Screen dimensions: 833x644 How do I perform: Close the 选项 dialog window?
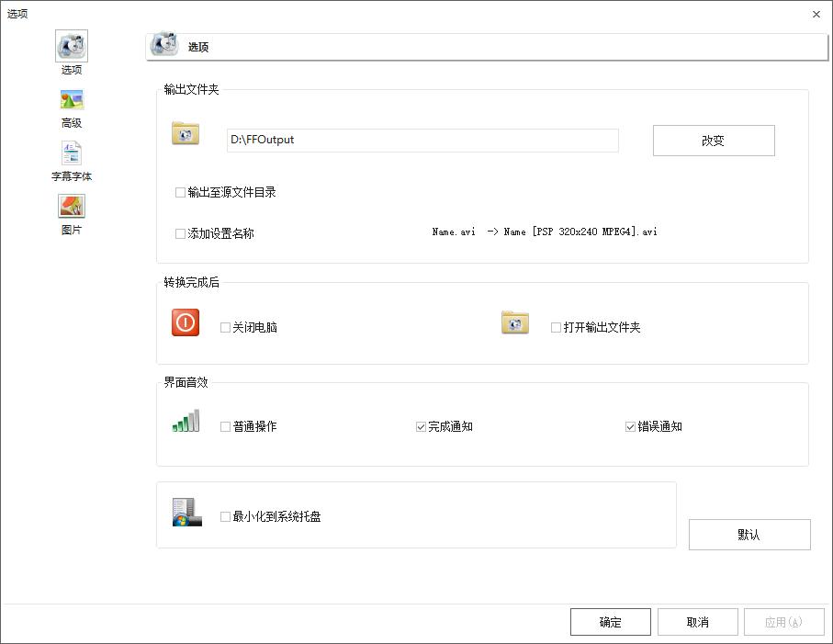(816, 15)
